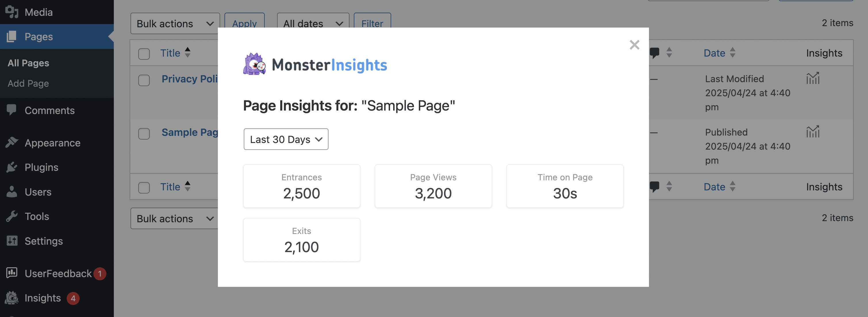The image size is (868, 317).
Task: Open the top Bulk actions dropdown
Action: [175, 24]
